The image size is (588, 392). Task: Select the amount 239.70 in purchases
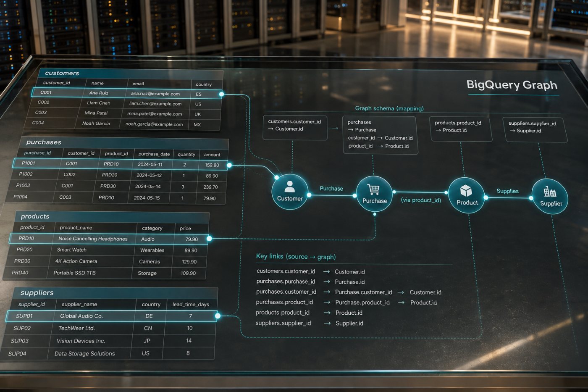[x=211, y=187]
